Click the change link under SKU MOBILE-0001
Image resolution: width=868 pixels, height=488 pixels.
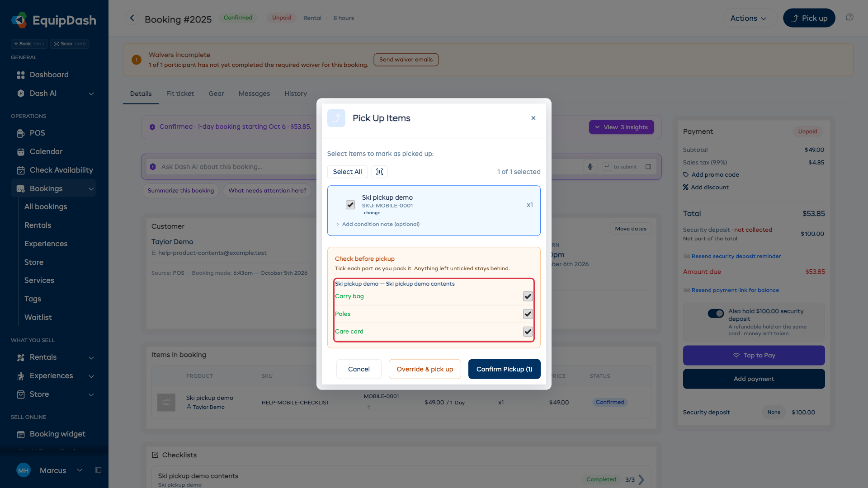(x=372, y=213)
